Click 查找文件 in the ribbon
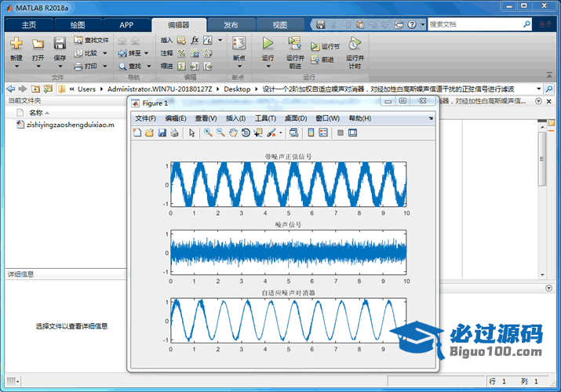The width and height of the screenshot is (561, 392). (91, 40)
